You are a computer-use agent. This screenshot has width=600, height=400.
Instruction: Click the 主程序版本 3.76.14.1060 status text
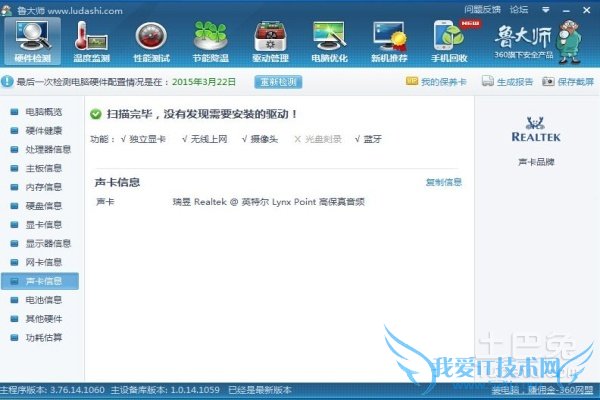coord(52,390)
